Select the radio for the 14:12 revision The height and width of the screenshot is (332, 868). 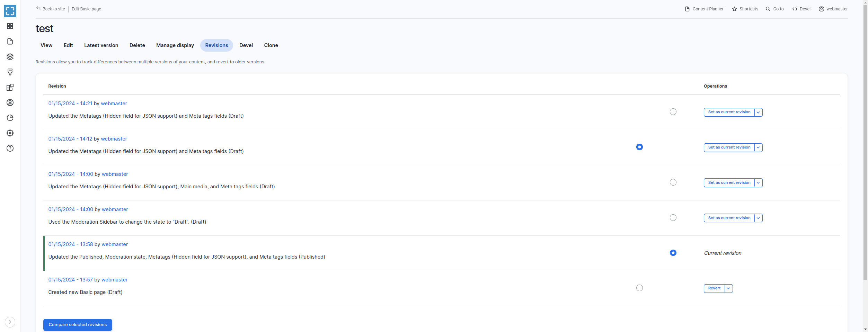[639, 147]
